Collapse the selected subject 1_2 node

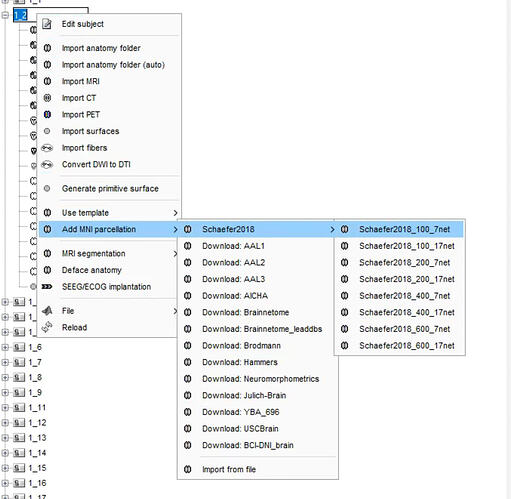[x=5, y=15]
